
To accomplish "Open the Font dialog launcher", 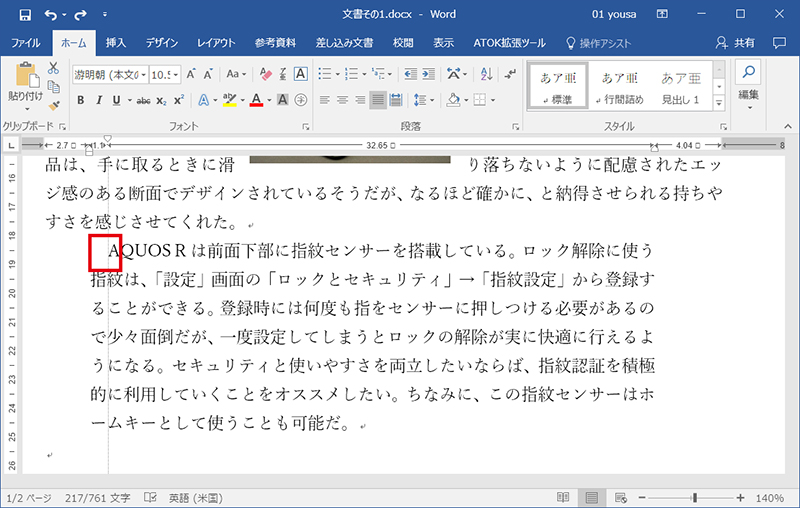I will click(x=306, y=126).
